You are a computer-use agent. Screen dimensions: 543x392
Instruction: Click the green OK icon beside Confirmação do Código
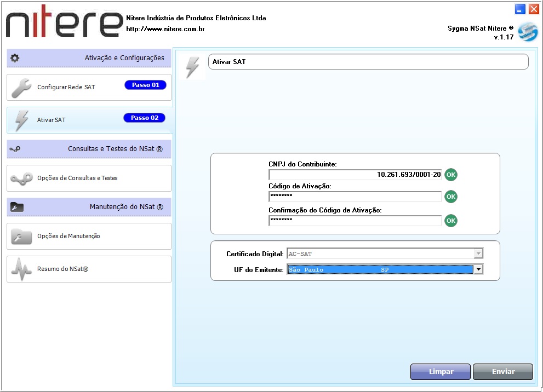(451, 221)
